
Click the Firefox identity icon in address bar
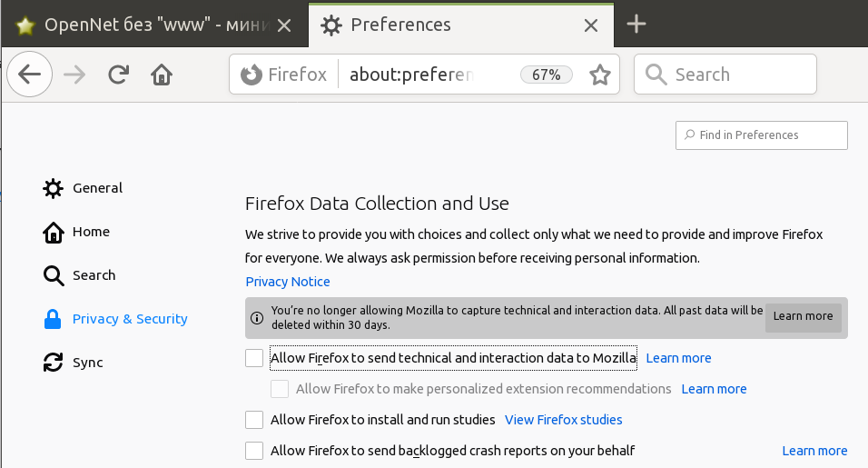(252, 75)
